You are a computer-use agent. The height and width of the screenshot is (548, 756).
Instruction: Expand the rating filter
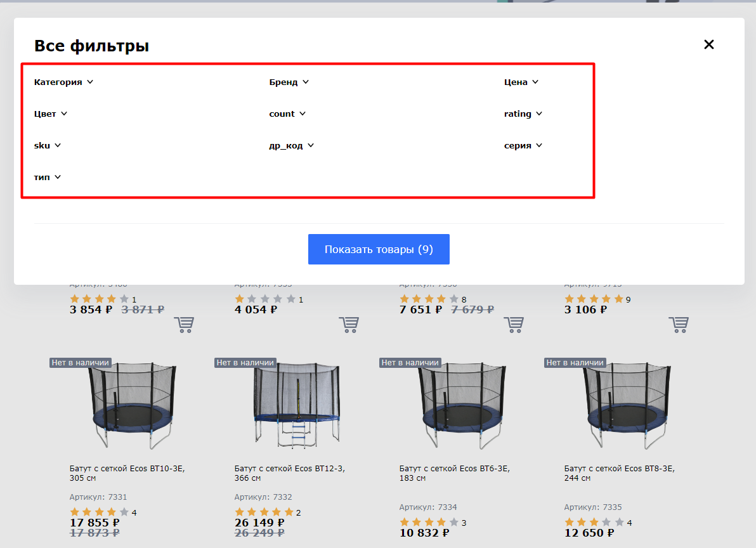point(523,114)
